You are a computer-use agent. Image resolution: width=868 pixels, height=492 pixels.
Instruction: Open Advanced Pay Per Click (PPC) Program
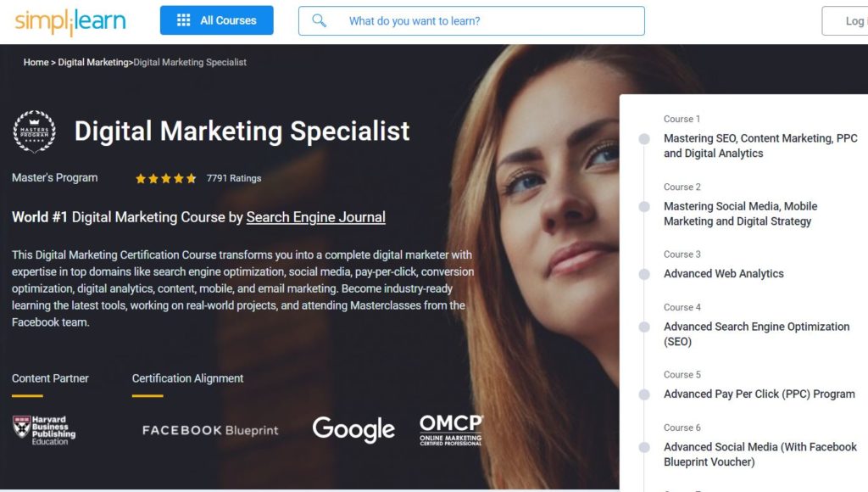[x=759, y=394]
